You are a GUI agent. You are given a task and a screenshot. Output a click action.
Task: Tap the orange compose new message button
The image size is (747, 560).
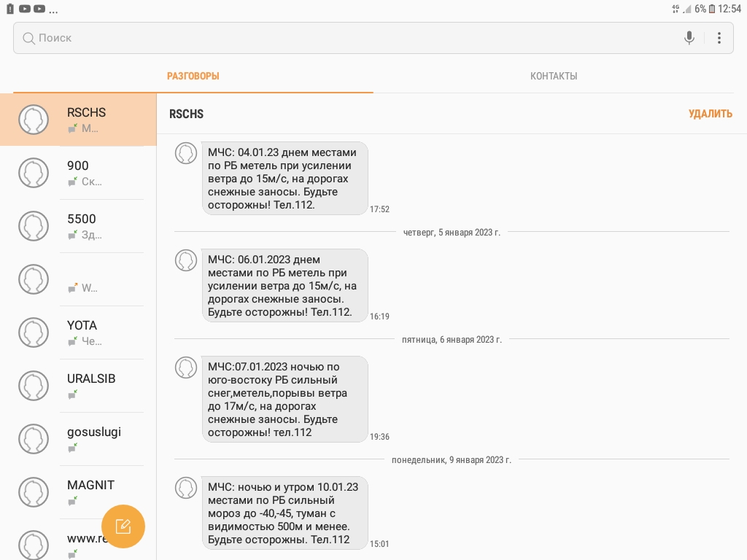(x=123, y=526)
